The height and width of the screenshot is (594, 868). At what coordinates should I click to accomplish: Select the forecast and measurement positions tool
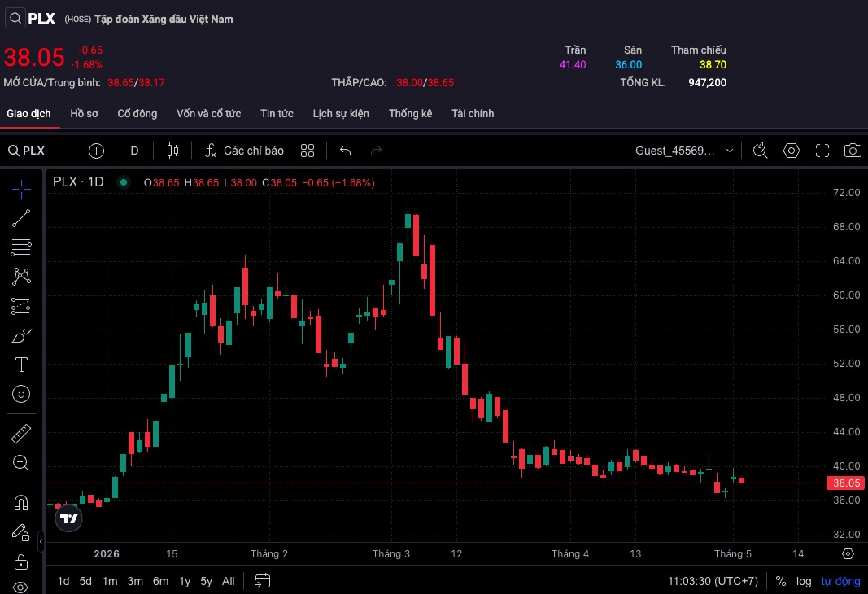[x=21, y=306]
